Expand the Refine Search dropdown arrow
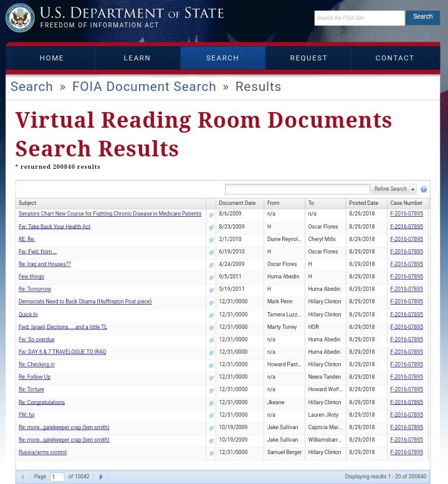Image resolution: width=448 pixels, height=484 pixels. click(x=412, y=189)
